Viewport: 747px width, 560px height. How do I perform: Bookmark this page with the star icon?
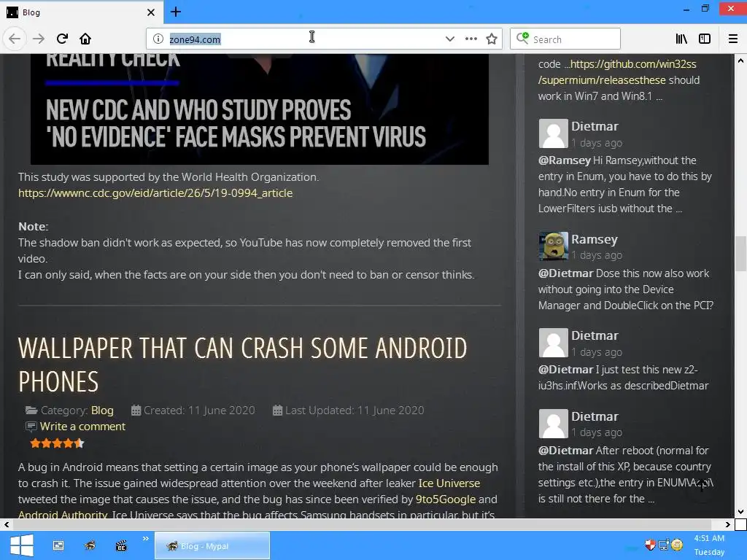coord(492,39)
